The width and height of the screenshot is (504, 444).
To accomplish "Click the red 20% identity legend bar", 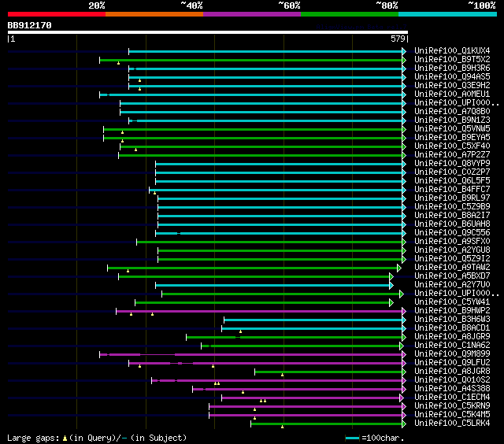I will pos(57,14).
